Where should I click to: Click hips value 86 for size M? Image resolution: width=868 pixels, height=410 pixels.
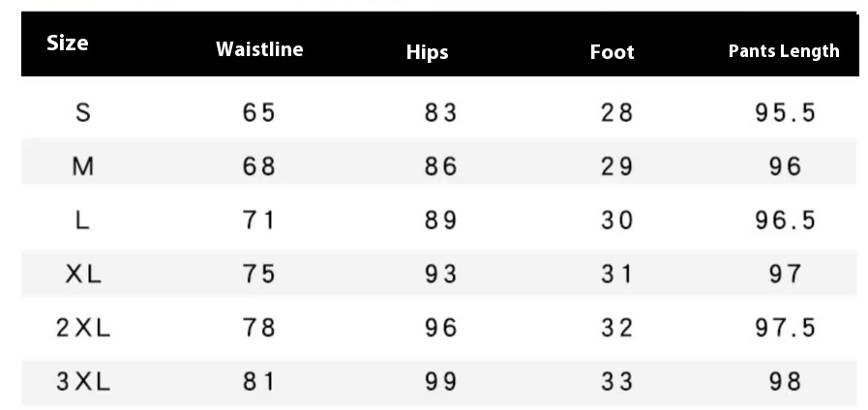441,167
